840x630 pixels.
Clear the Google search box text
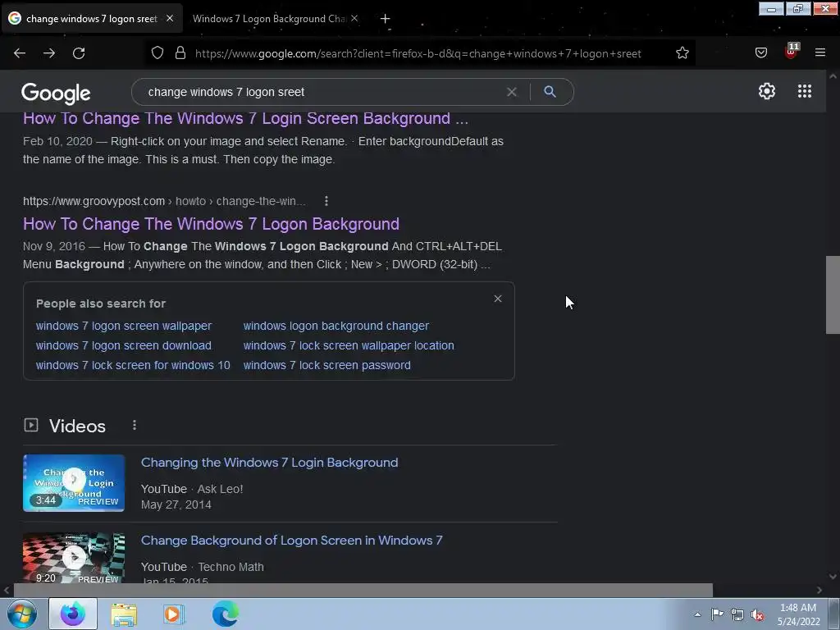point(512,92)
